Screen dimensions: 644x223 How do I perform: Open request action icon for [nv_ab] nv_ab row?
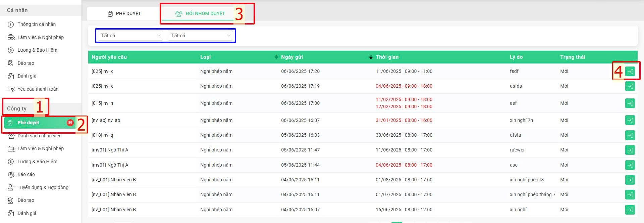[x=630, y=120]
